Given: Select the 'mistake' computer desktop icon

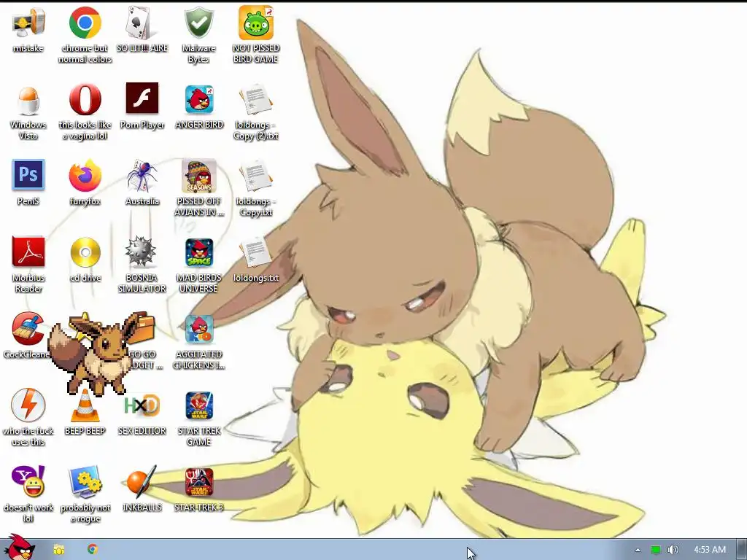Looking at the screenshot, I should (28, 23).
